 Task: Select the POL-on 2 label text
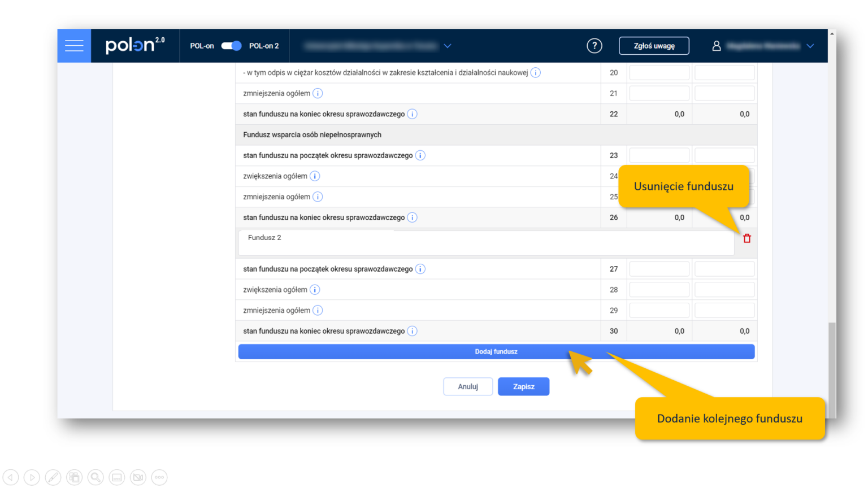pyautogui.click(x=264, y=46)
